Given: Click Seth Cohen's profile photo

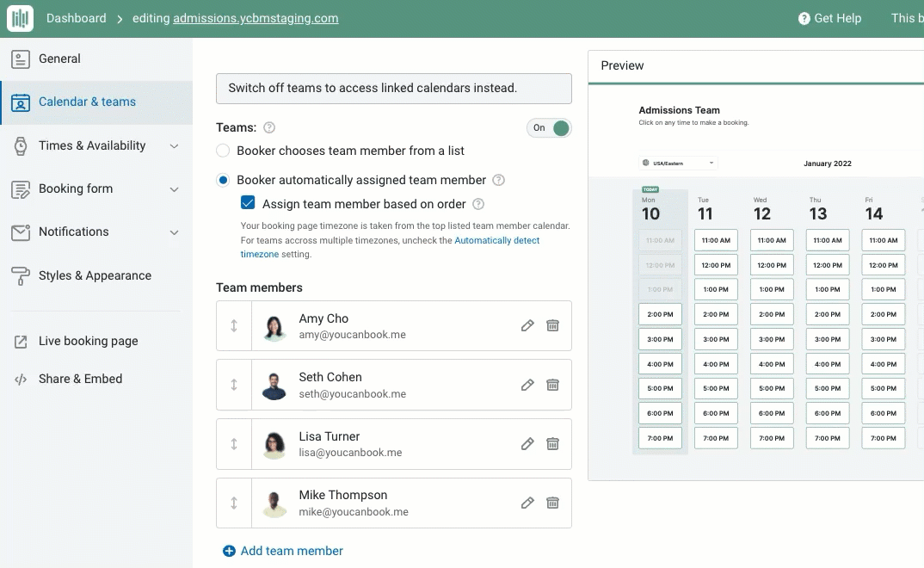Looking at the screenshot, I should (274, 386).
